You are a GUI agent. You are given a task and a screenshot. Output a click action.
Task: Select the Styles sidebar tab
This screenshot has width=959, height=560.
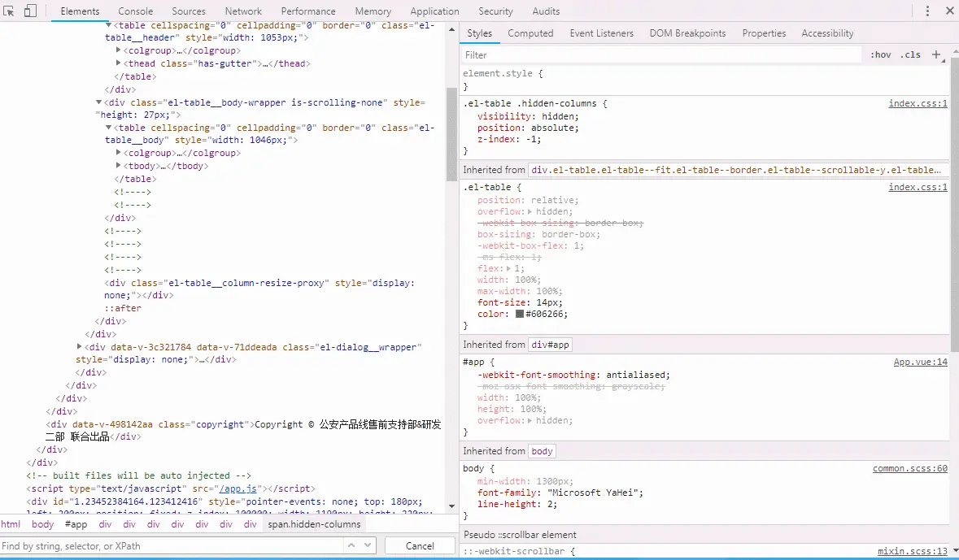(x=480, y=33)
